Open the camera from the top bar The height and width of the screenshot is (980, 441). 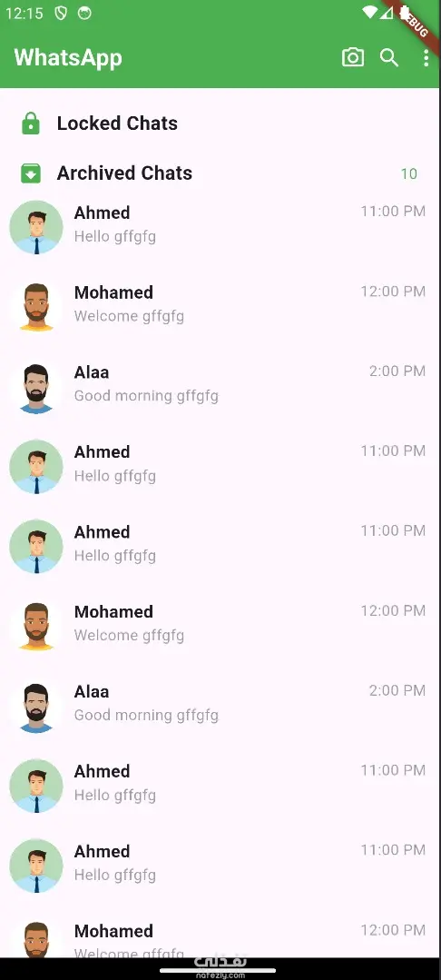tap(353, 58)
